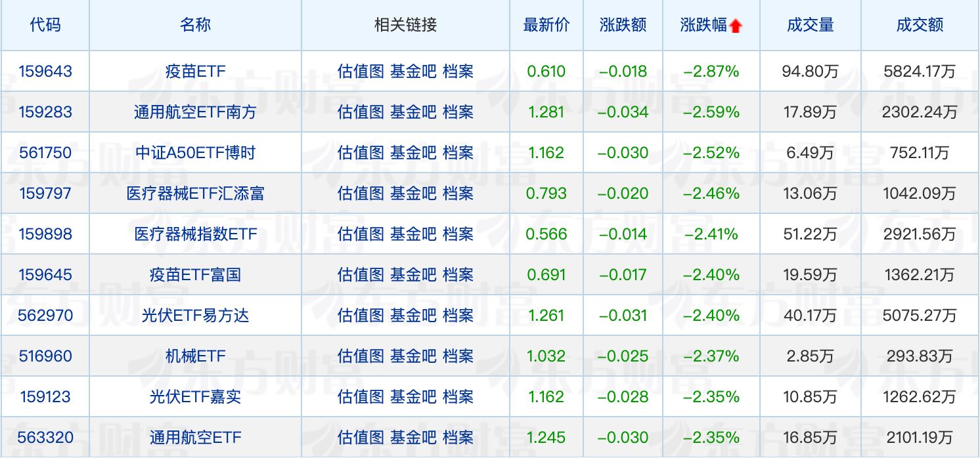Click fund code 516960
The height and width of the screenshot is (458, 980).
(45, 356)
